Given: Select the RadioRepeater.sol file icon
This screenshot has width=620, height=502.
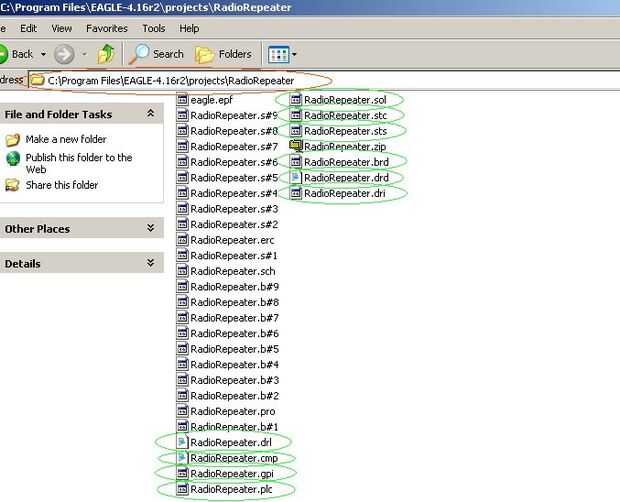Looking at the screenshot, I should (295, 100).
